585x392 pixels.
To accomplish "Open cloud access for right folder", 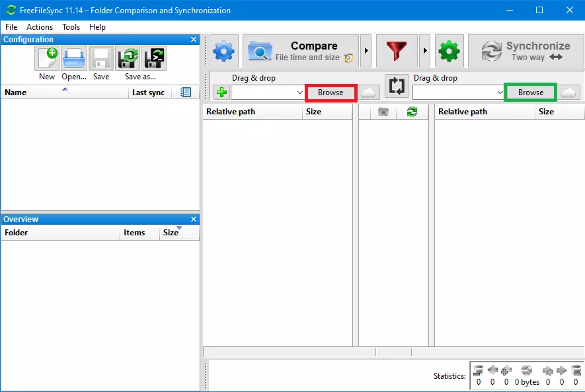I will (x=568, y=93).
